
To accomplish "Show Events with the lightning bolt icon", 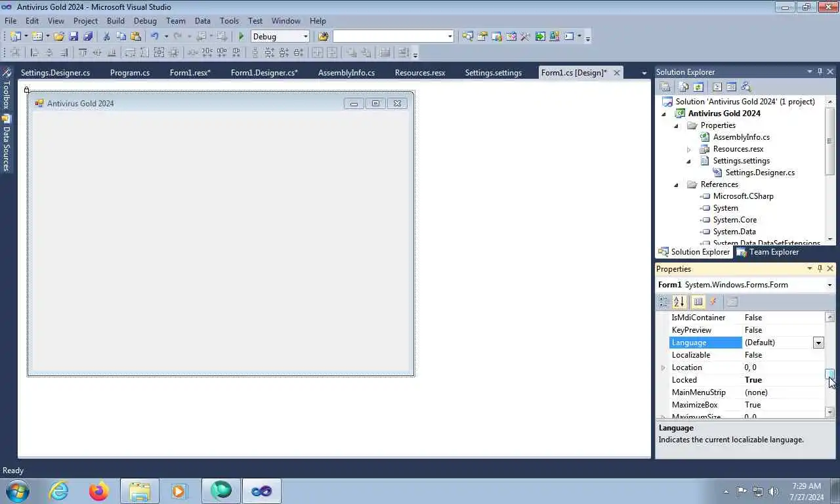I will click(x=713, y=302).
